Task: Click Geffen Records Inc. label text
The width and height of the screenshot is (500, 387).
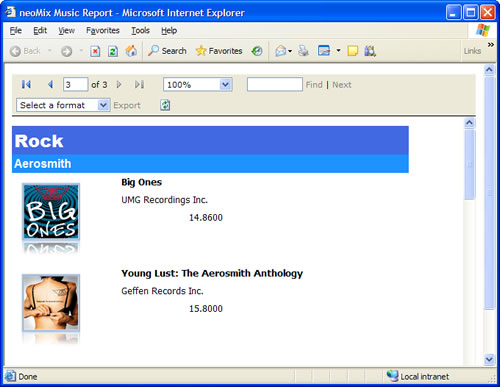Action: [162, 291]
